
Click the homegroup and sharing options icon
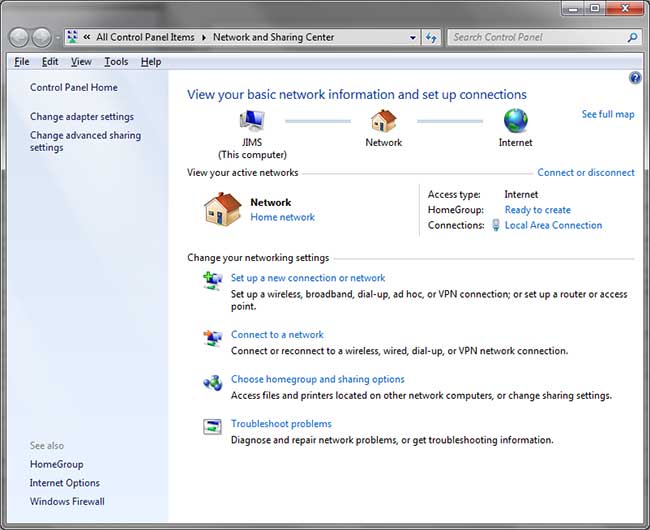[213, 382]
